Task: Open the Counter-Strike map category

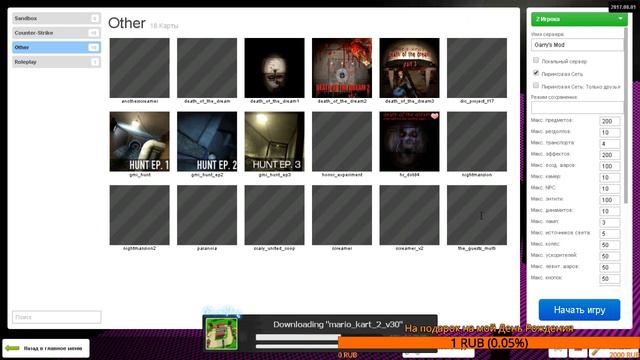Action: click(x=56, y=33)
